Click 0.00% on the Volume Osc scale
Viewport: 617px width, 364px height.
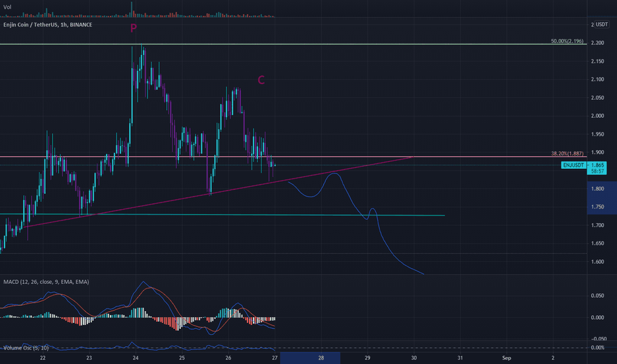point(598,348)
